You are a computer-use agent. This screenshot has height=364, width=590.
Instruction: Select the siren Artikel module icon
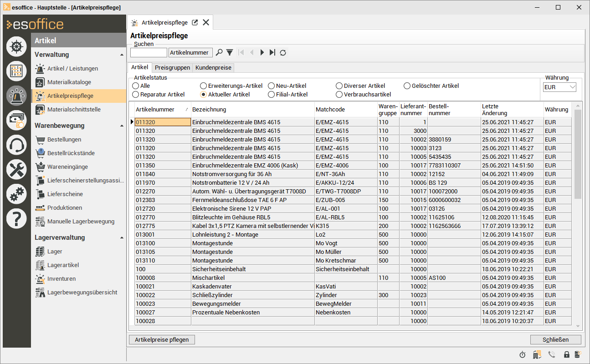(16, 95)
